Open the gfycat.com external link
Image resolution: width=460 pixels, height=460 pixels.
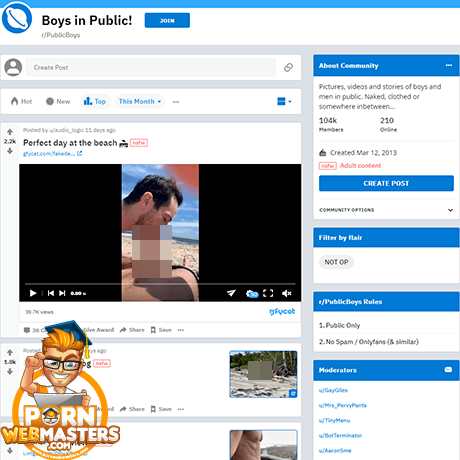pyautogui.click(x=52, y=154)
